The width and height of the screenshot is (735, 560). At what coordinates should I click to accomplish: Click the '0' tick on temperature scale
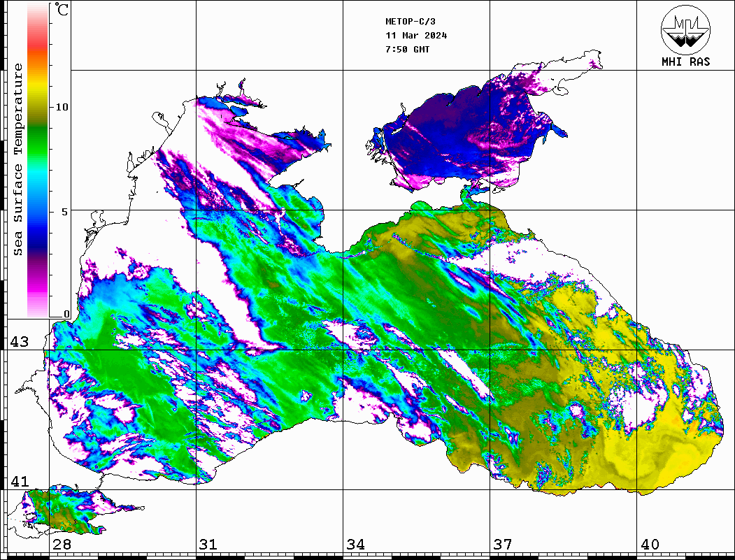66,314
